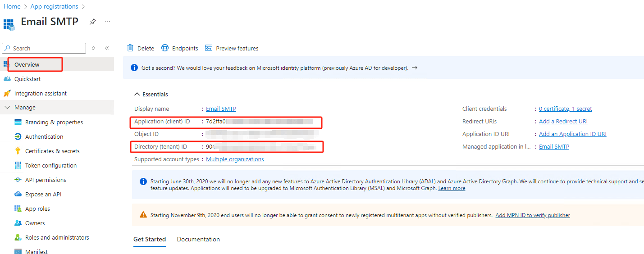Open the ellipsis more options menu
The image size is (644, 254).
[x=107, y=22]
